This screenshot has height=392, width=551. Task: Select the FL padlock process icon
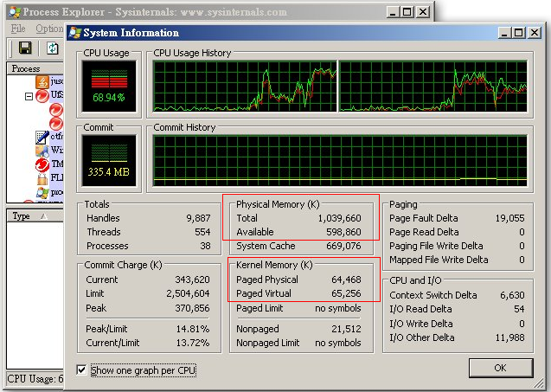point(42,178)
